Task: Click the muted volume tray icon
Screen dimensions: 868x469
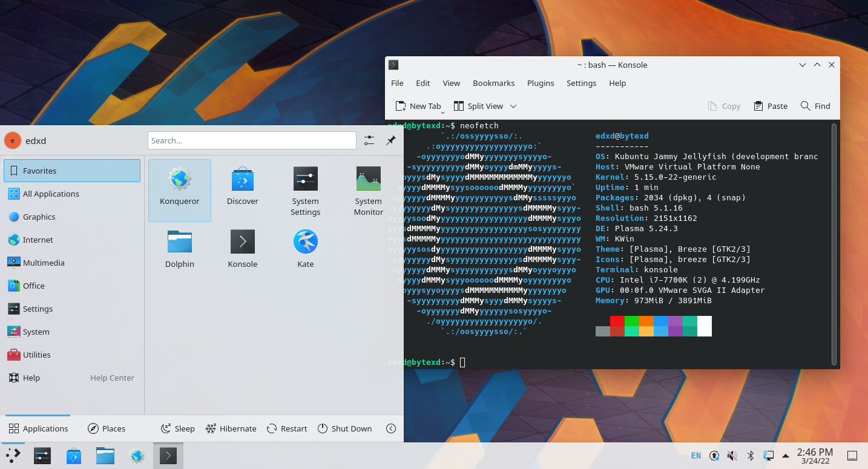Action: coord(732,456)
